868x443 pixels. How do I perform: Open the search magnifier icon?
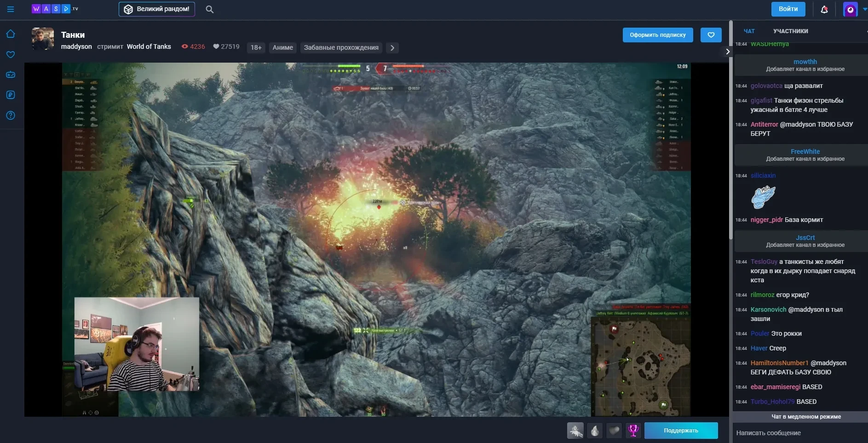point(209,9)
